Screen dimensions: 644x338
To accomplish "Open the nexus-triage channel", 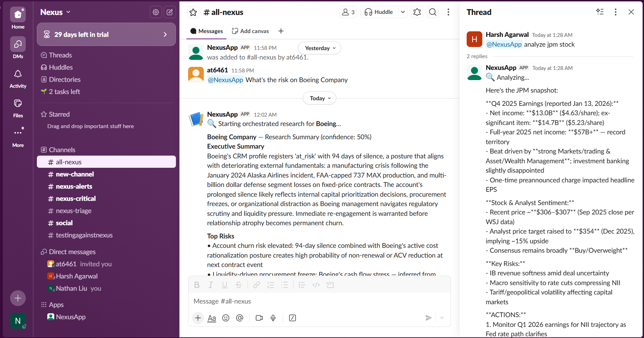I will (106, 211).
